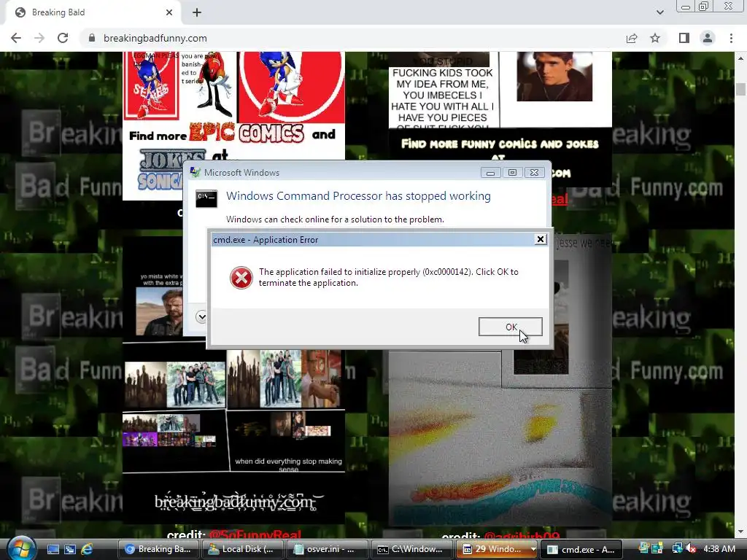Close the Breaking Bald tab
Viewport: 747px width, 560px height.
169,12
